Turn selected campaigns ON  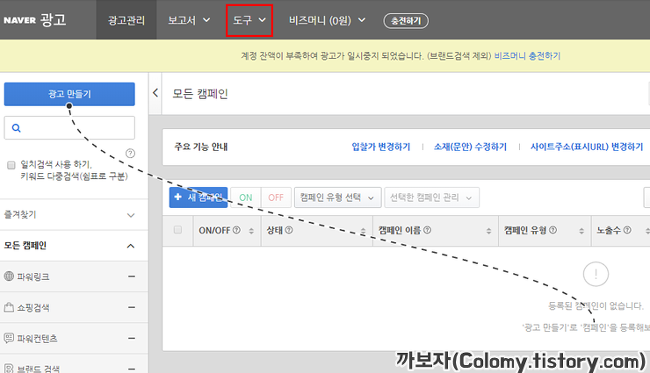(246, 198)
